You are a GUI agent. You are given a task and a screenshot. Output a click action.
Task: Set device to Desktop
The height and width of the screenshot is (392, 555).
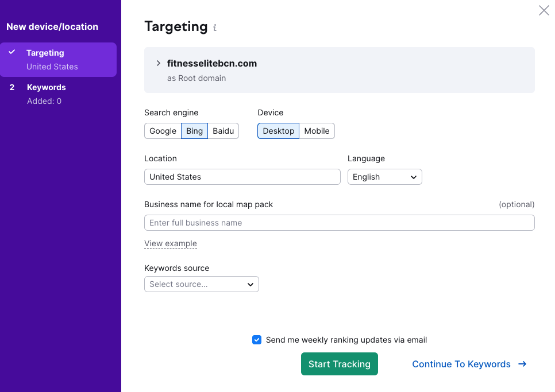279,131
